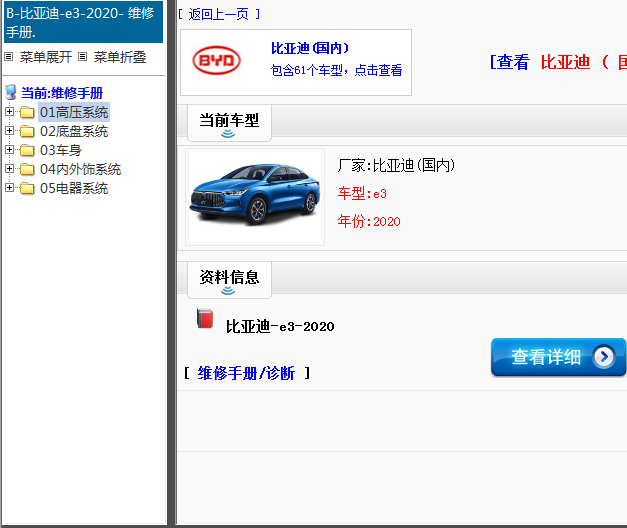Click the 厂家:比亚迪(国内) text

click(x=396, y=165)
